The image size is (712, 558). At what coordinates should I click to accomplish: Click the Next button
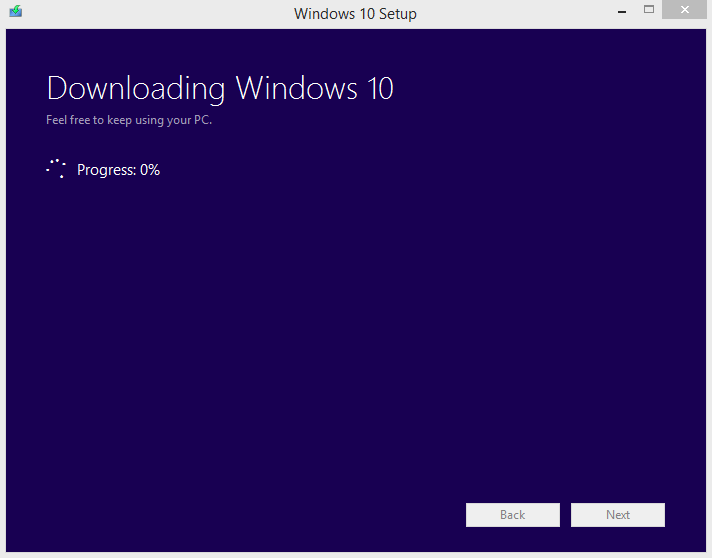pos(618,515)
